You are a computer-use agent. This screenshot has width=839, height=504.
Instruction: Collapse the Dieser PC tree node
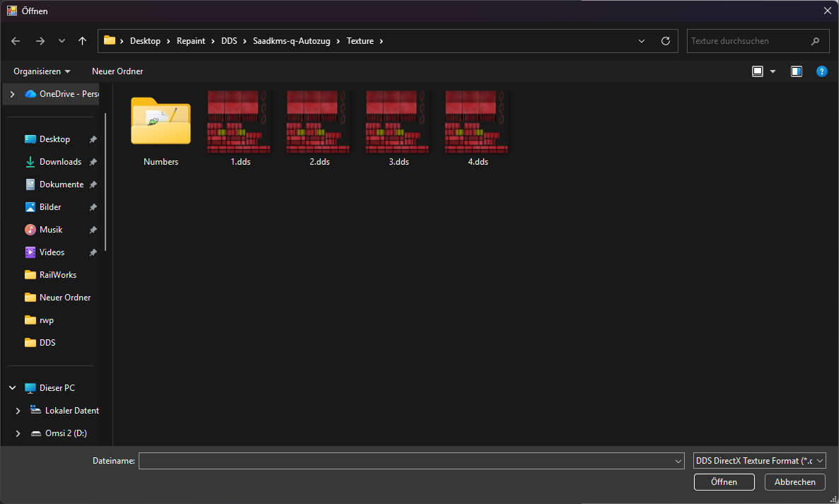click(13, 388)
